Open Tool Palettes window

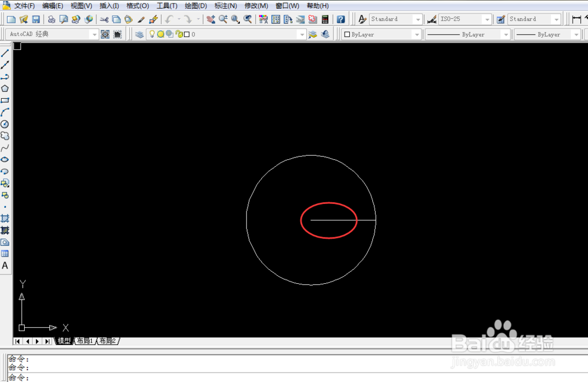point(288,19)
